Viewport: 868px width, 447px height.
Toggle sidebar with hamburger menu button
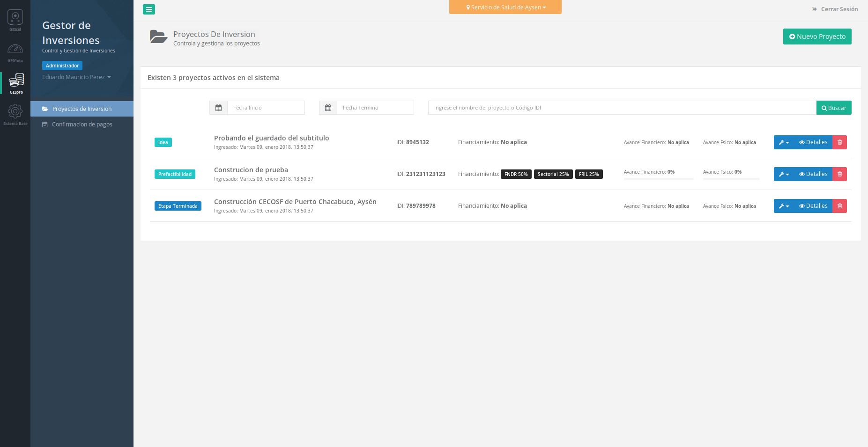[x=149, y=9]
